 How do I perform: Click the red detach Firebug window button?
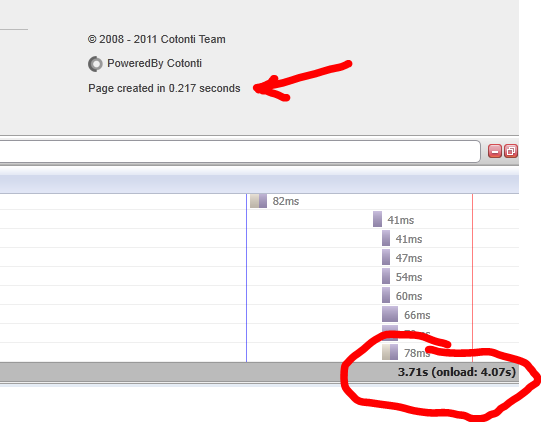click(x=511, y=151)
